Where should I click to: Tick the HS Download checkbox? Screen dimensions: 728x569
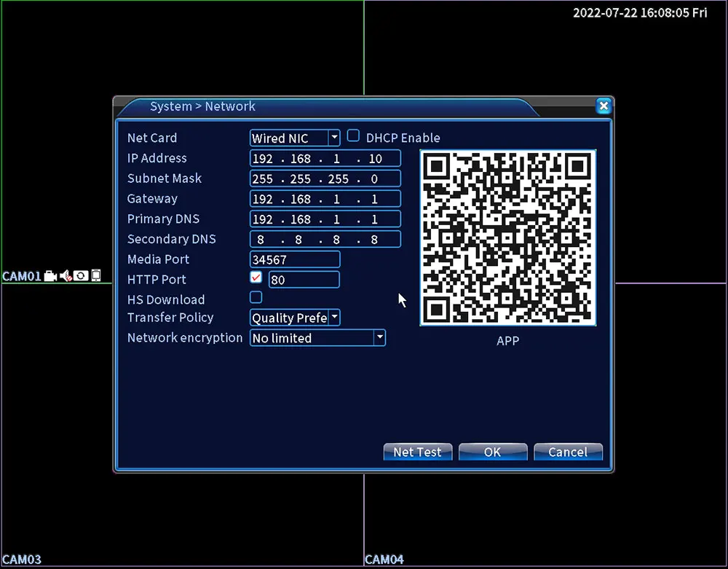tap(256, 297)
